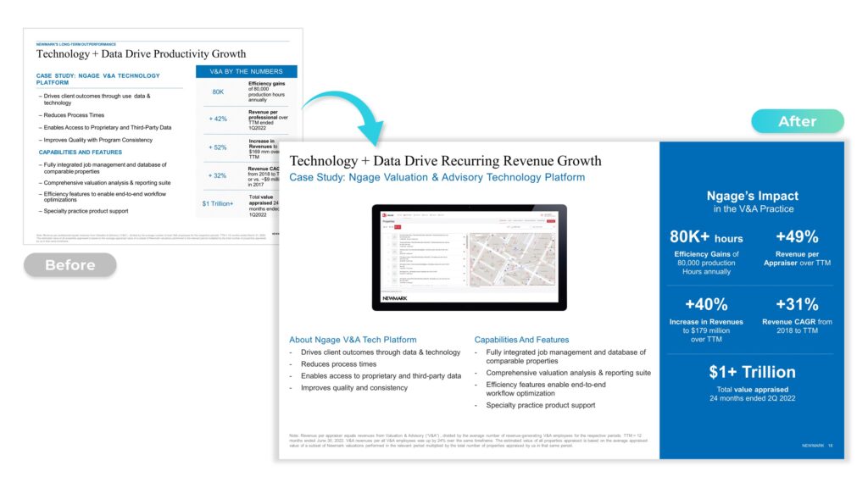The width and height of the screenshot is (868, 488).
Task: Click the '+31%' Revenue CAGR figure
Action: pos(796,304)
